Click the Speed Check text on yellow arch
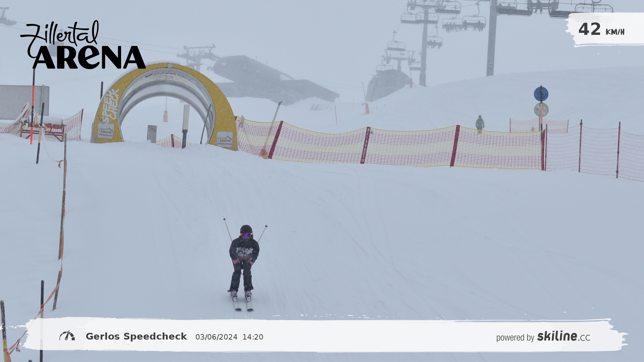644x362 pixels. [110, 106]
